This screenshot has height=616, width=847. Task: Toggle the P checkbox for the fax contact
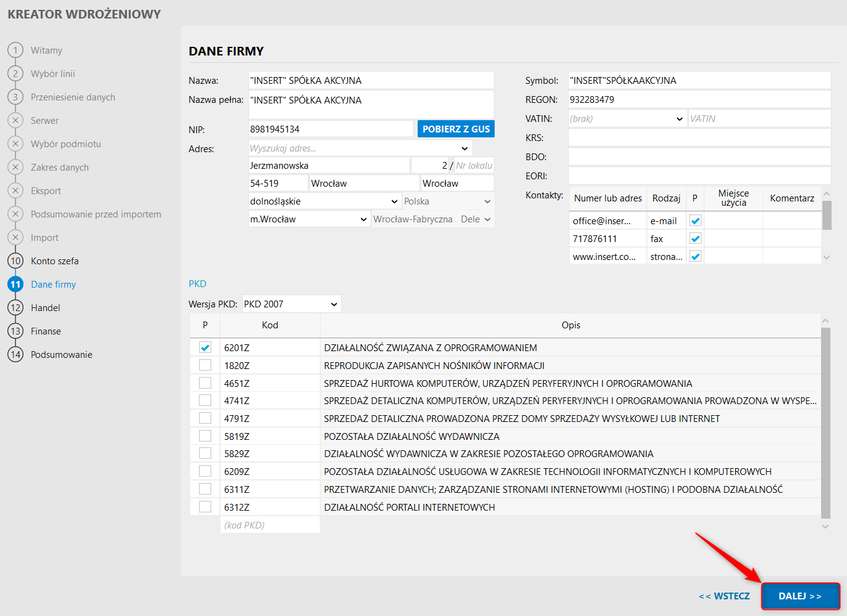(695, 238)
